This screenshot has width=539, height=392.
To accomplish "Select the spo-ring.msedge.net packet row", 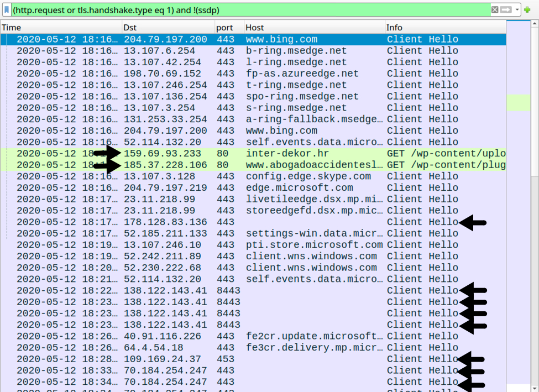I will tap(253, 96).
